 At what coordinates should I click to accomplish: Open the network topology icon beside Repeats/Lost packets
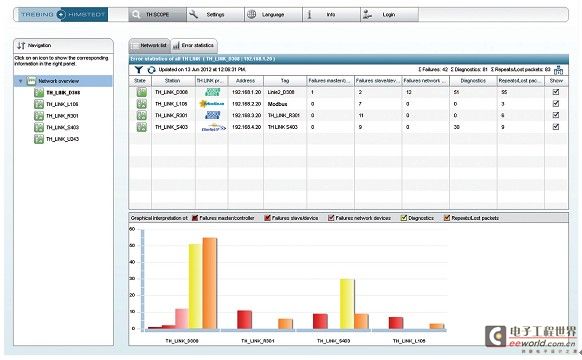tap(558, 70)
